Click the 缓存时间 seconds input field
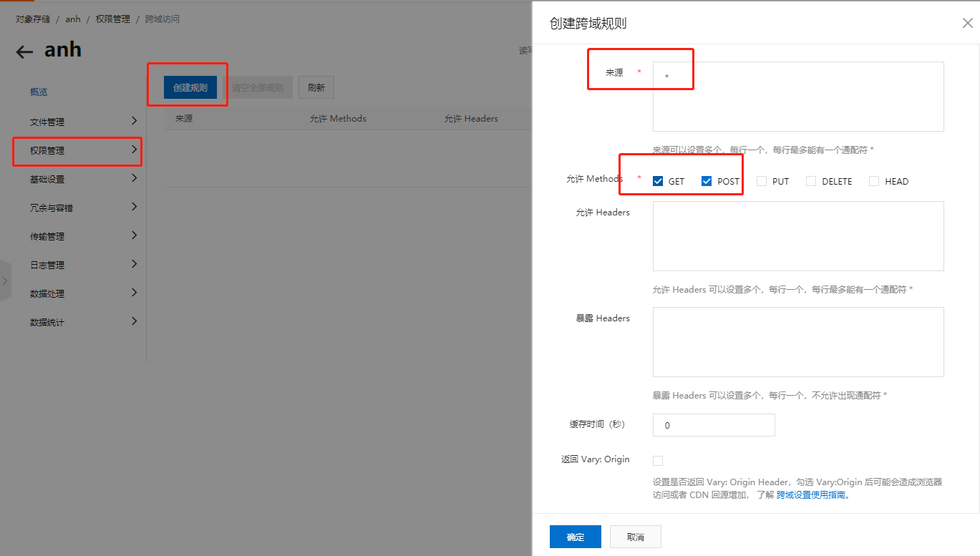 [713, 424]
